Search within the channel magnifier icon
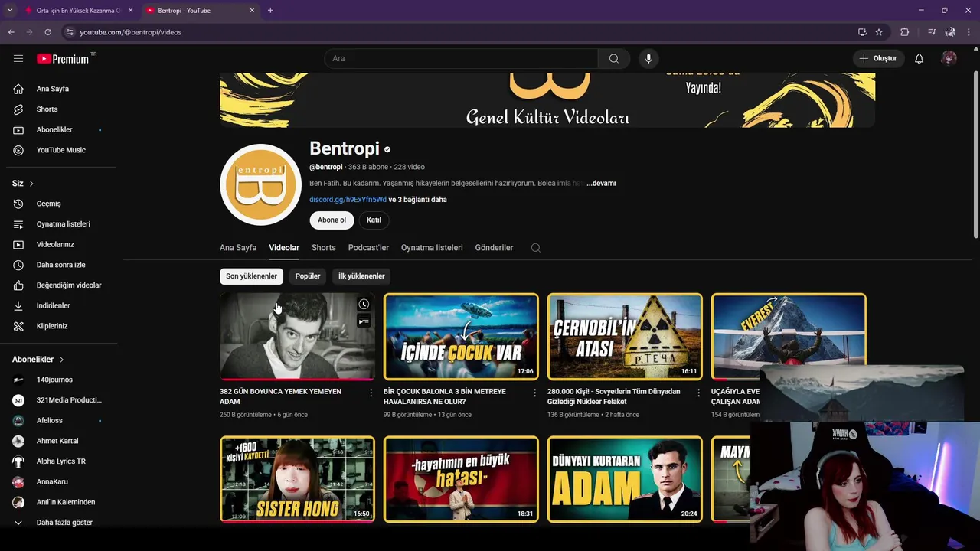Screen dimensions: 980x551 [536, 248]
